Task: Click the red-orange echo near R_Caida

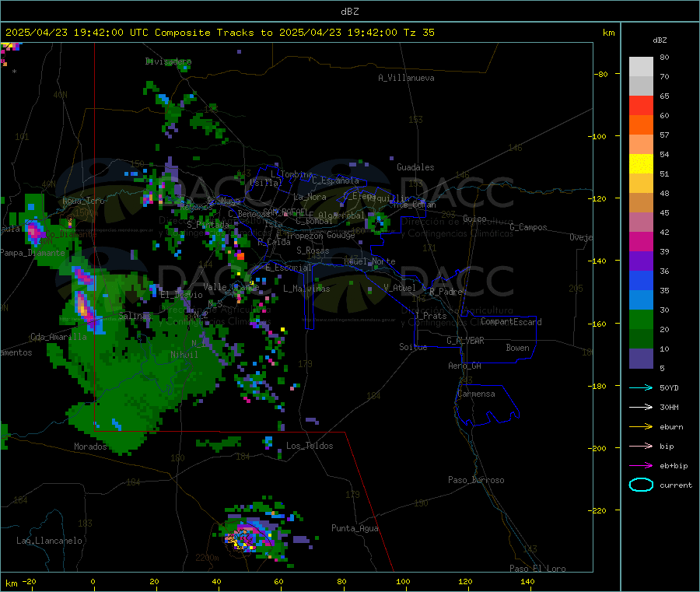Action: coord(240,256)
